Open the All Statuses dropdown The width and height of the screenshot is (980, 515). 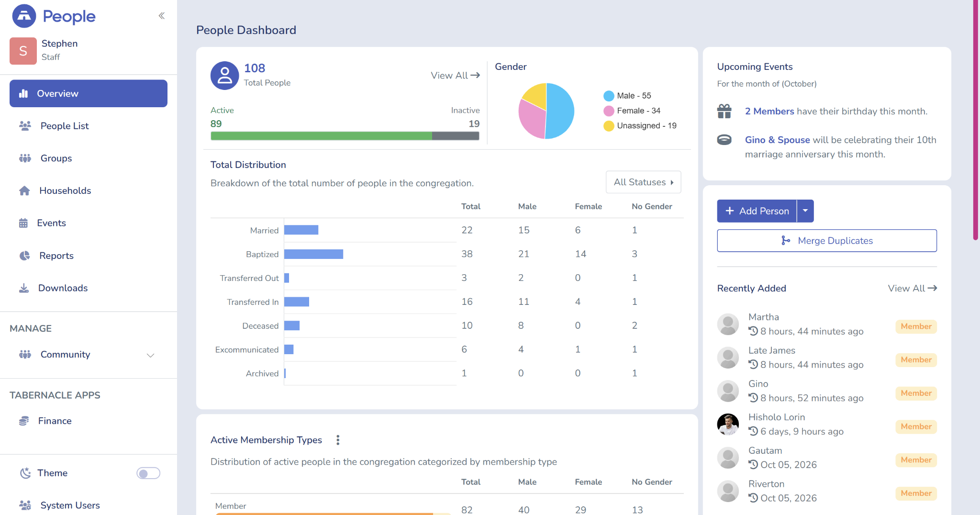tap(643, 182)
